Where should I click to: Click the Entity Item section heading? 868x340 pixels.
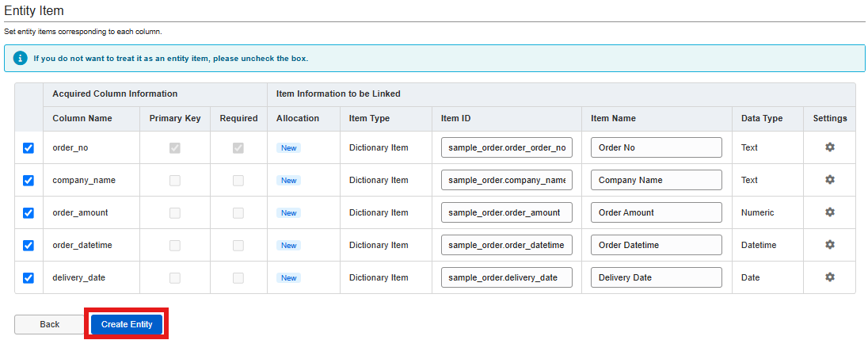pyautogui.click(x=34, y=10)
